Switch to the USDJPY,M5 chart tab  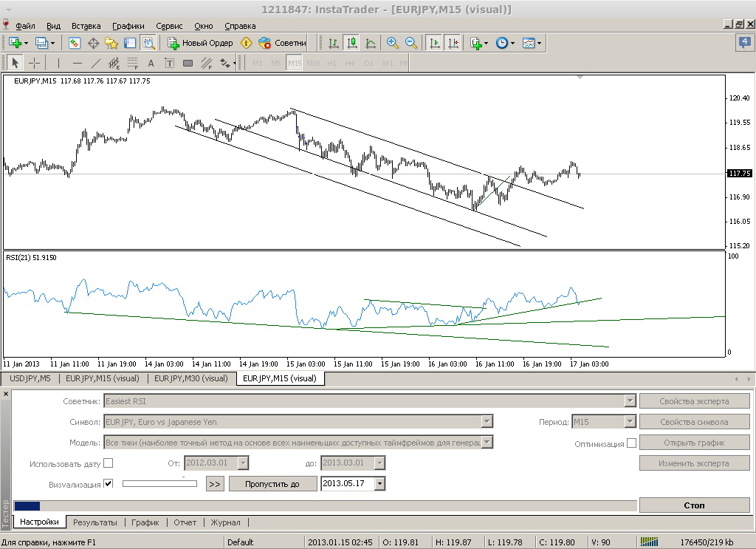pos(30,378)
